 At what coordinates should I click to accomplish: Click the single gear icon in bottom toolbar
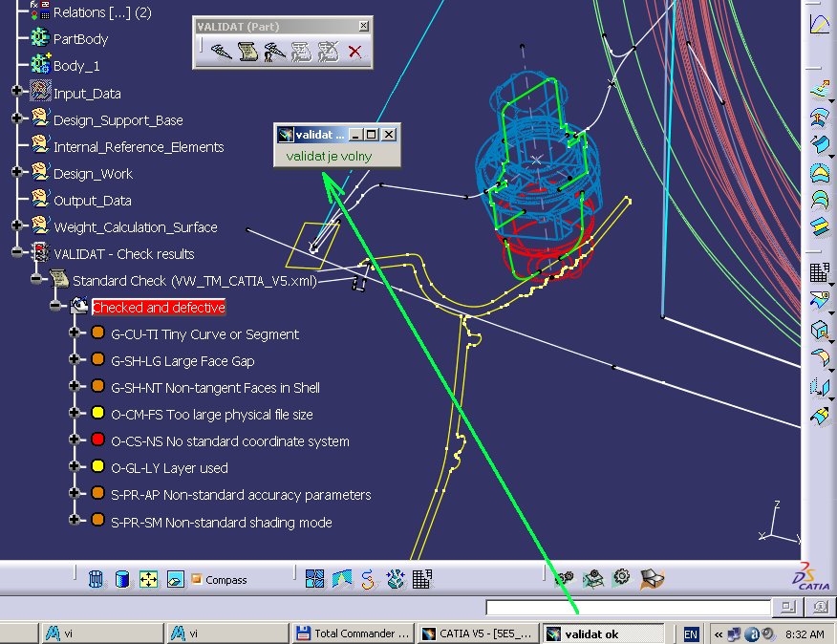(x=622, y=577)
